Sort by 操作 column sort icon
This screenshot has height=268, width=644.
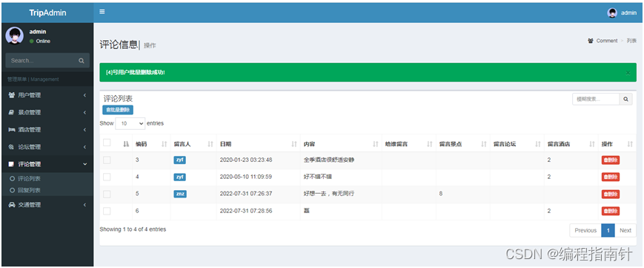coord(631,144)
